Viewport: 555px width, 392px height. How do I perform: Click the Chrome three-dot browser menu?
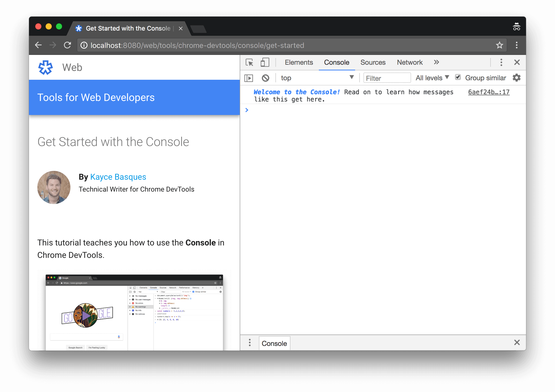(x=516, y=45)
